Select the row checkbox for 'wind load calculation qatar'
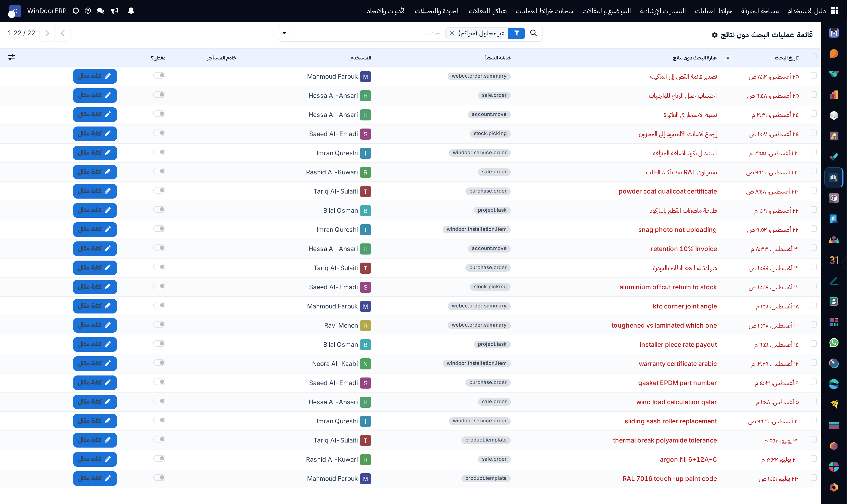This screenshot has height=504, width=847. coord(813,401)
